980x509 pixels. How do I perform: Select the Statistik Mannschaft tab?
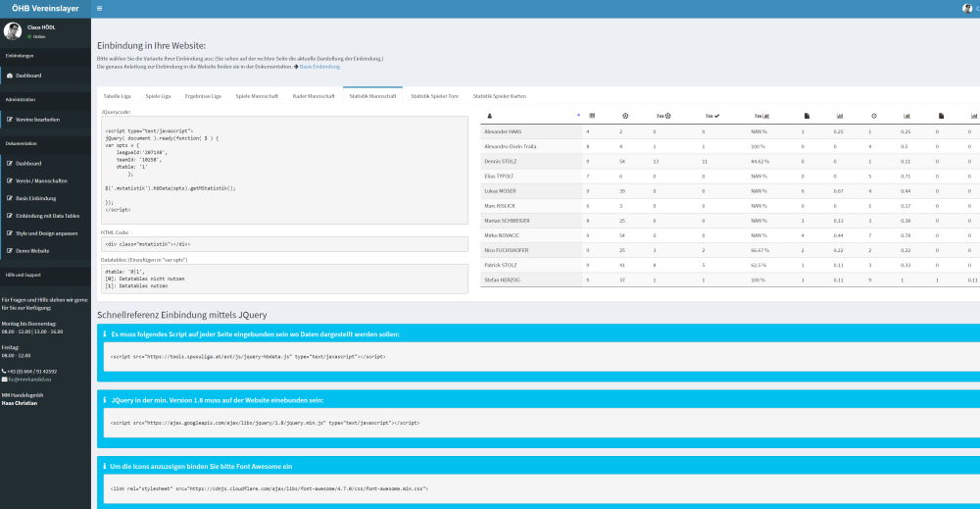372,96
